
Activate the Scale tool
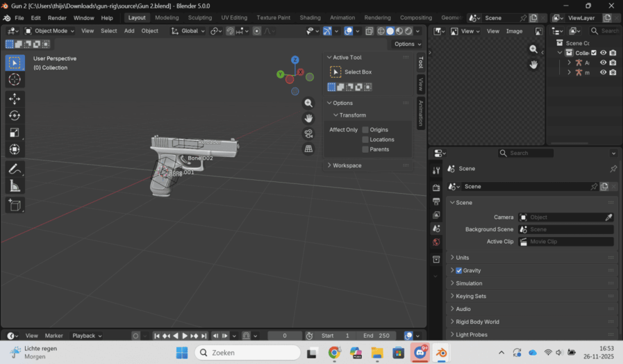15,132
